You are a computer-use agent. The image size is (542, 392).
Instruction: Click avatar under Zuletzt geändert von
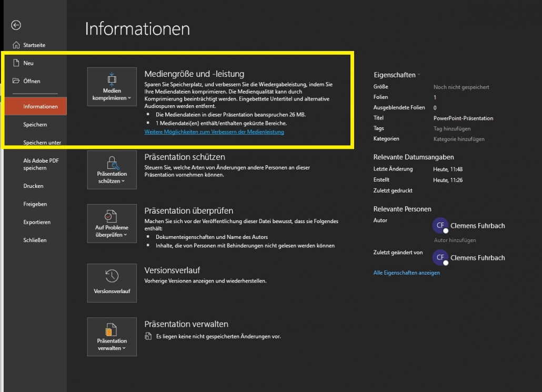pyautogui.click(x=440, y=258)
